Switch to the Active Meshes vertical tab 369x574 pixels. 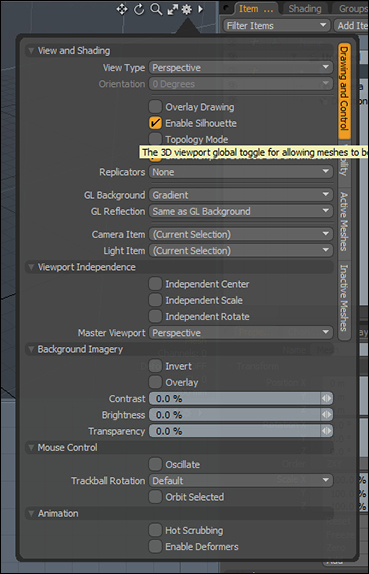344,221
